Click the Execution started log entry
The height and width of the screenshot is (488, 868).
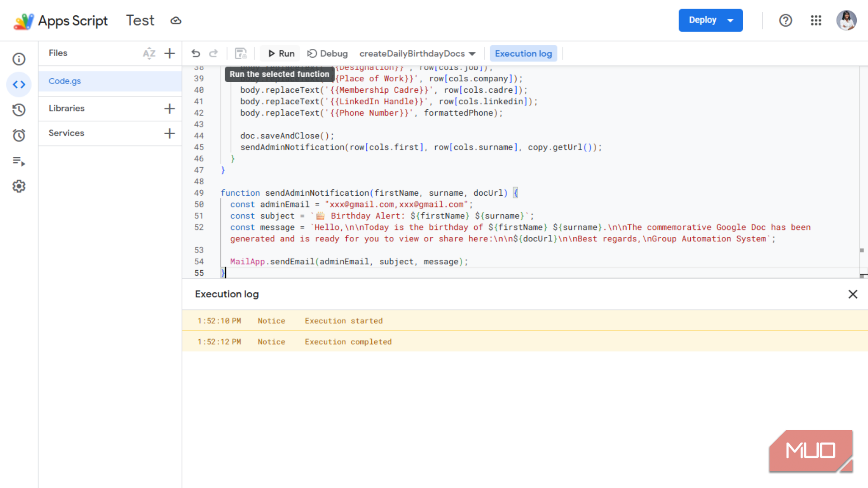(x=525, y=321)
